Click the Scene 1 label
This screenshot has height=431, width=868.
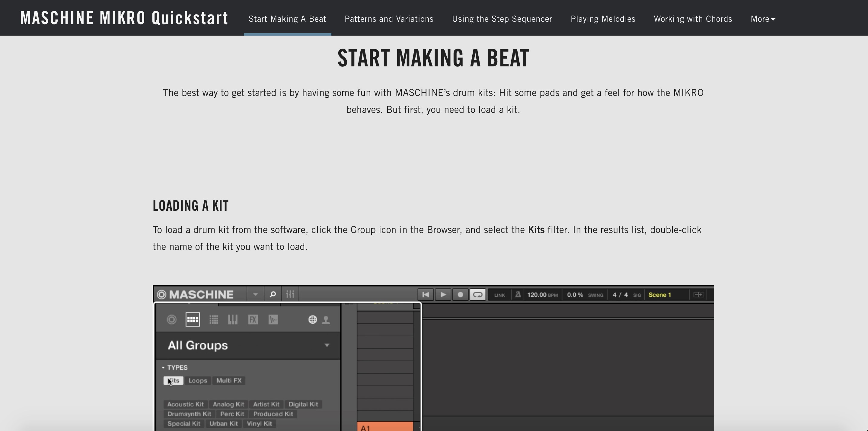tap(660, 295)
